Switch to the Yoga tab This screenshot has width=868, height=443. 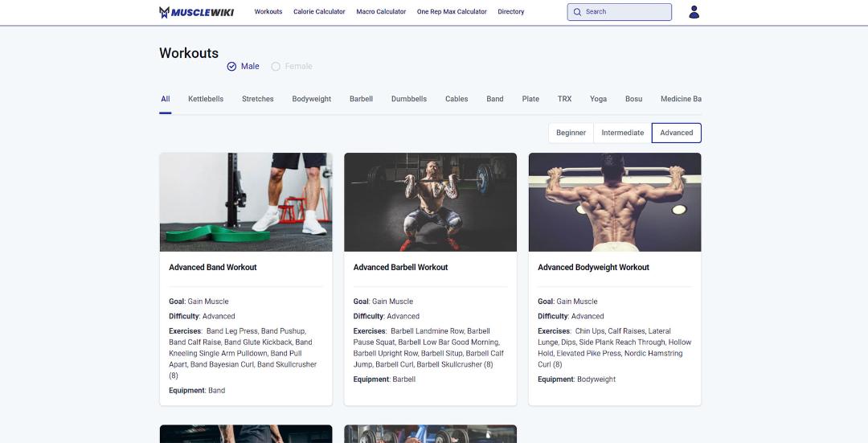point(598,99)
